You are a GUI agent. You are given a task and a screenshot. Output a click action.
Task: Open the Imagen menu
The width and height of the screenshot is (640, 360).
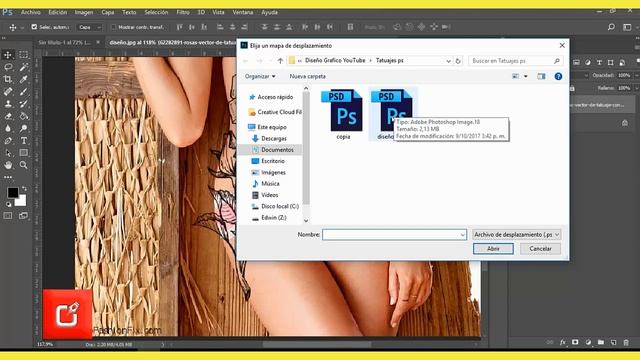point(84,12)
